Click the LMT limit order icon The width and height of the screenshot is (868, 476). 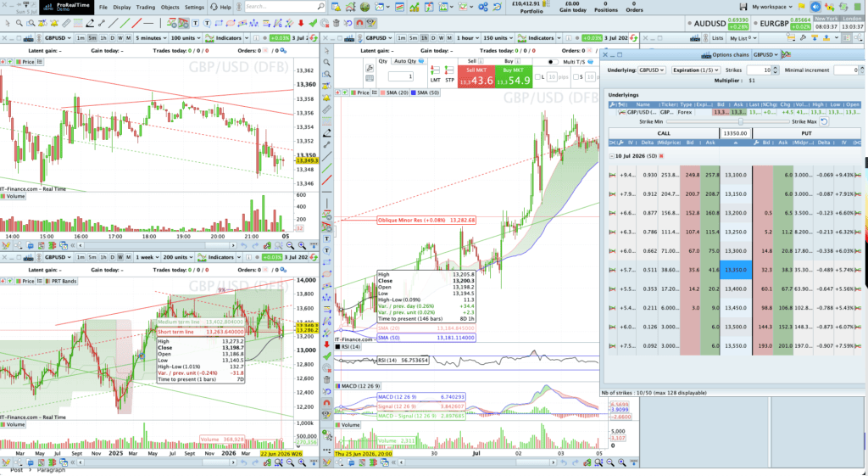435,75
